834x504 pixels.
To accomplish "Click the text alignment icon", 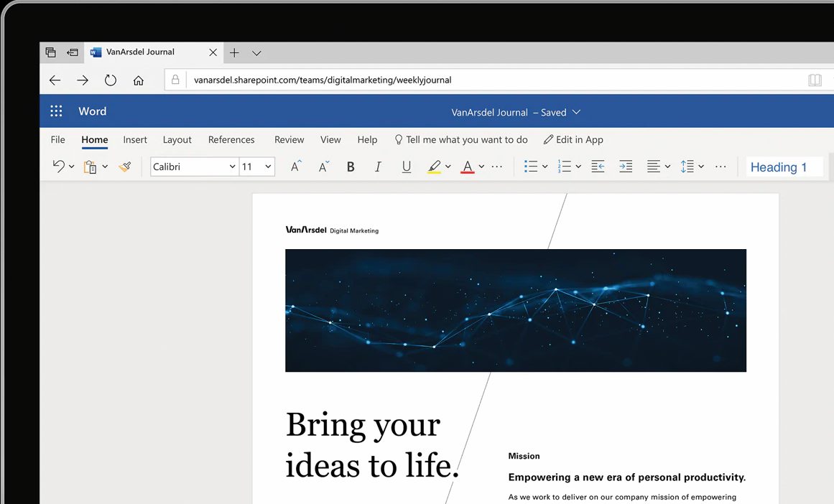I will (x=654, y=167).
